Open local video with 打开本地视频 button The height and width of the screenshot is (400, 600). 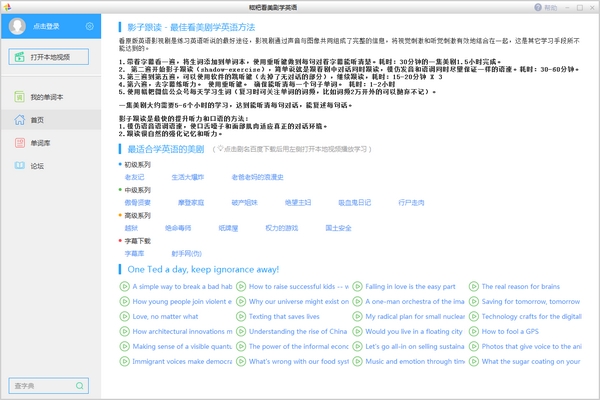[x=49, y=57]
